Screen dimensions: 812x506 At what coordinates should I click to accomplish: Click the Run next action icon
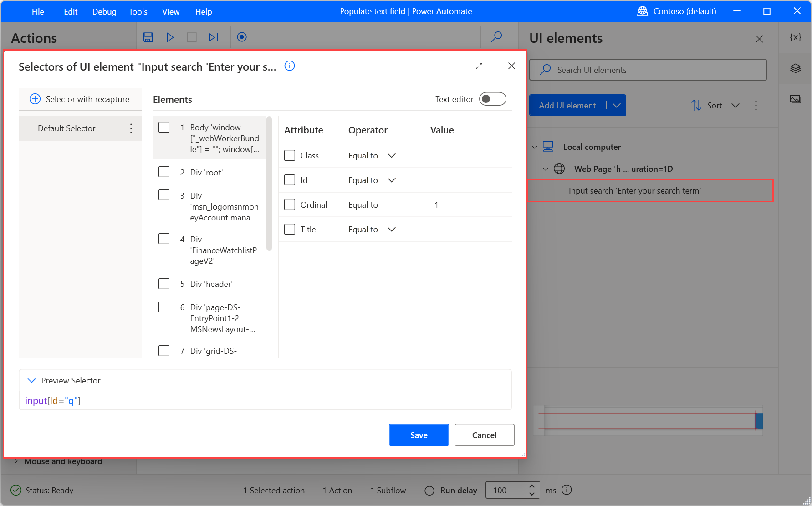pos(214,37)
